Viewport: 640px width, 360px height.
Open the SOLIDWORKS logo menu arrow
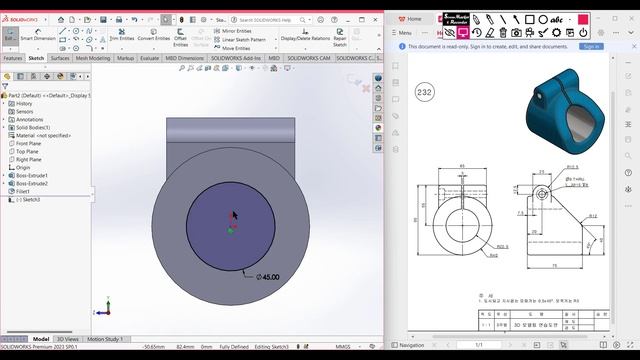(x=45, y=20)
